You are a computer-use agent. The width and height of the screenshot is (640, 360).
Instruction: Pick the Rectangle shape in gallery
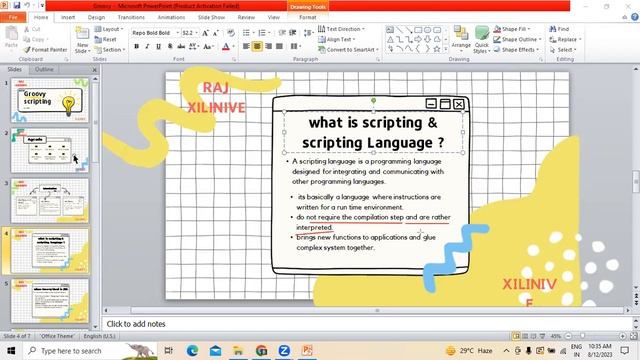[418, 30]
